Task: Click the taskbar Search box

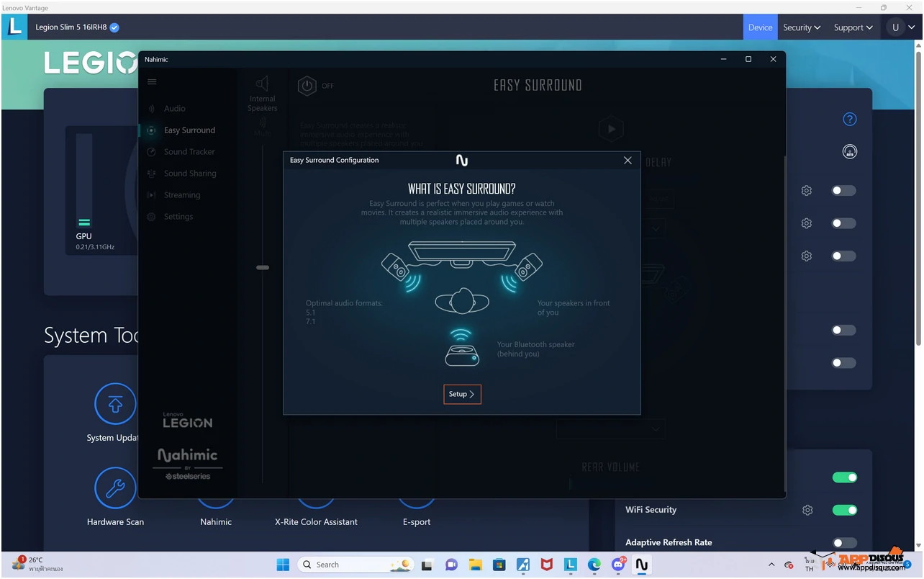Action: 355,565
